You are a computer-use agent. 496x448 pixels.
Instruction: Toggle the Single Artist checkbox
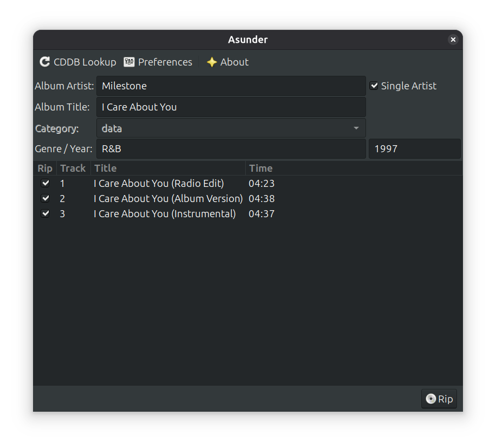(x=374, y=86)
